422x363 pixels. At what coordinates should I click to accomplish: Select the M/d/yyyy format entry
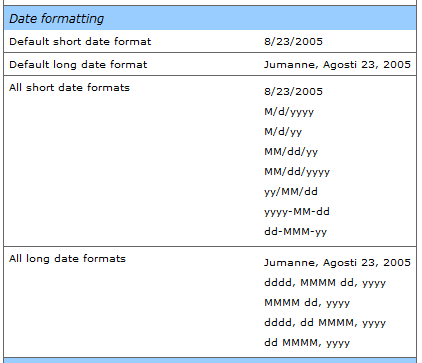(289, 112)
